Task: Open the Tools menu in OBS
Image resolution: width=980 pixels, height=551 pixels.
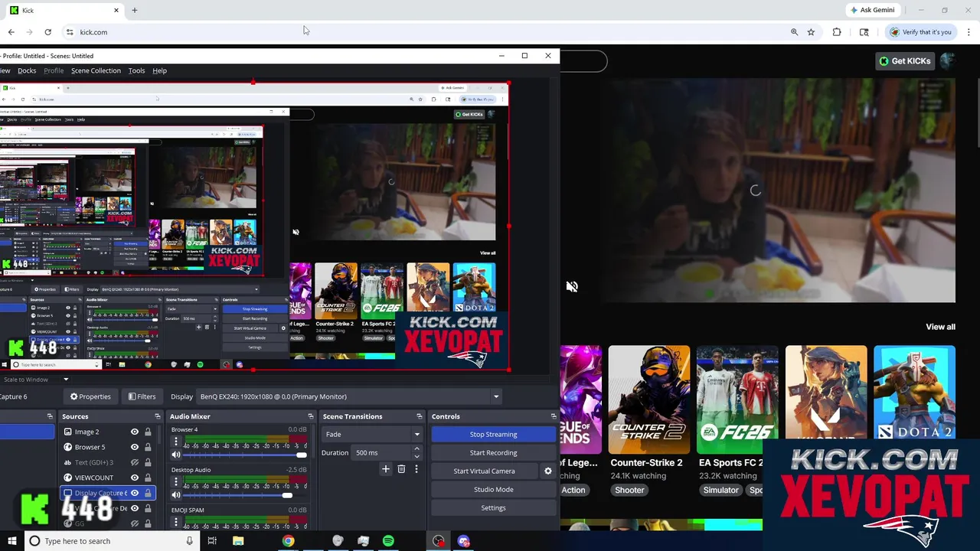Action: click(x=136, y=70)
